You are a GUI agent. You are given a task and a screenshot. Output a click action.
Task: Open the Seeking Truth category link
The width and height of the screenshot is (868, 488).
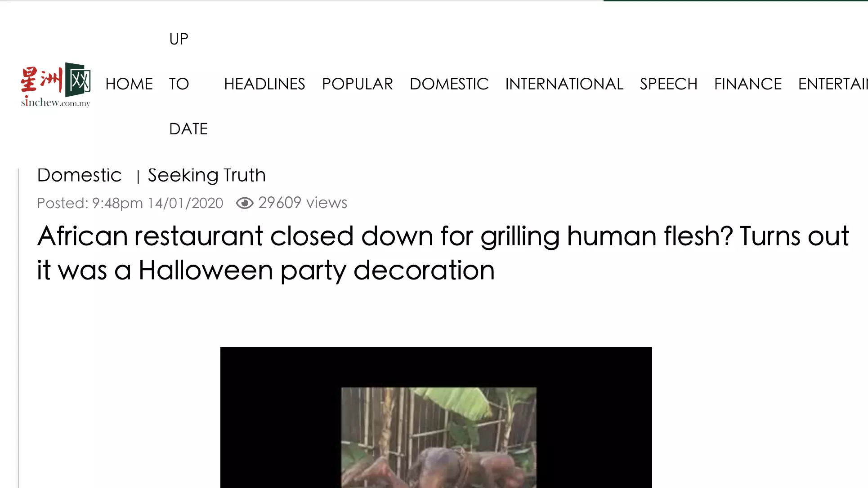(x=207, y=175)
